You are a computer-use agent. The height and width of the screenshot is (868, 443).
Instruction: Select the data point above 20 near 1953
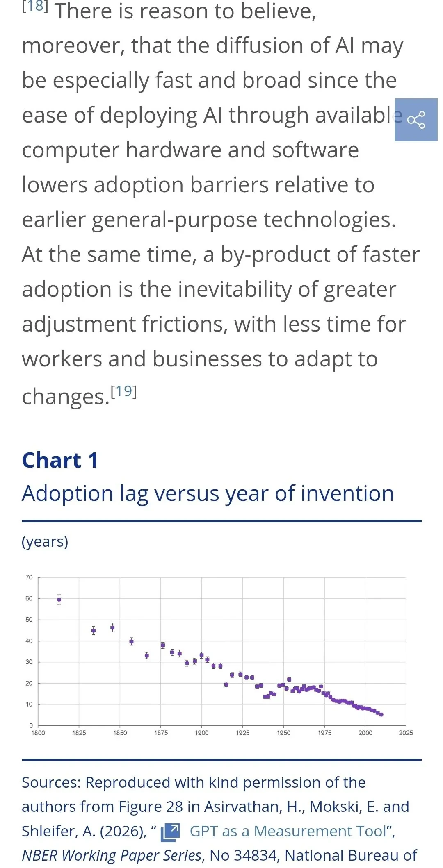289,679
